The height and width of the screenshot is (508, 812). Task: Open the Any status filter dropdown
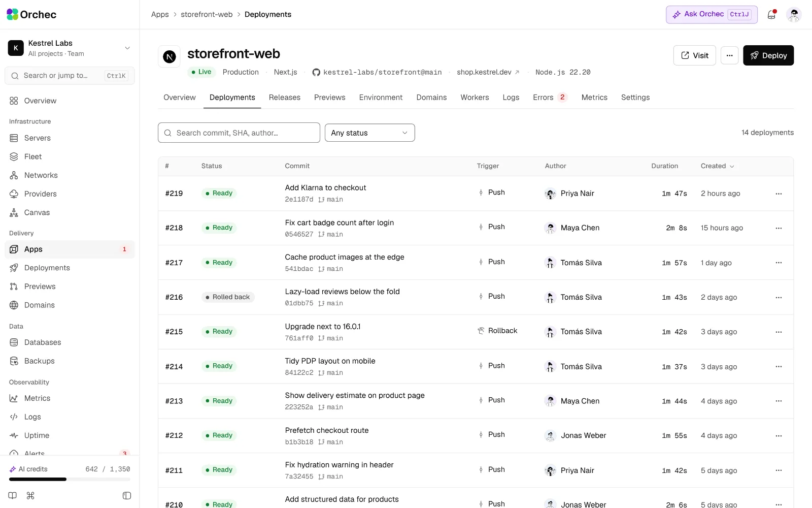pos(369,133)
